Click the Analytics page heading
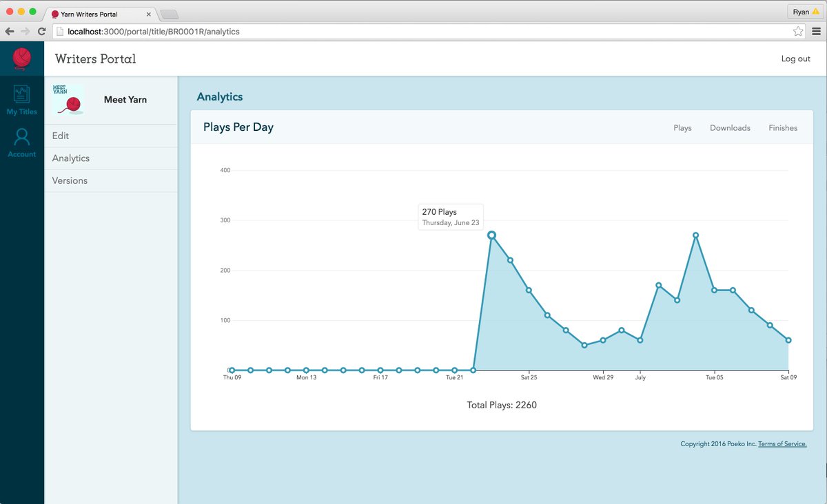Viewport: 827px width, 504px height. click(220, 97)
